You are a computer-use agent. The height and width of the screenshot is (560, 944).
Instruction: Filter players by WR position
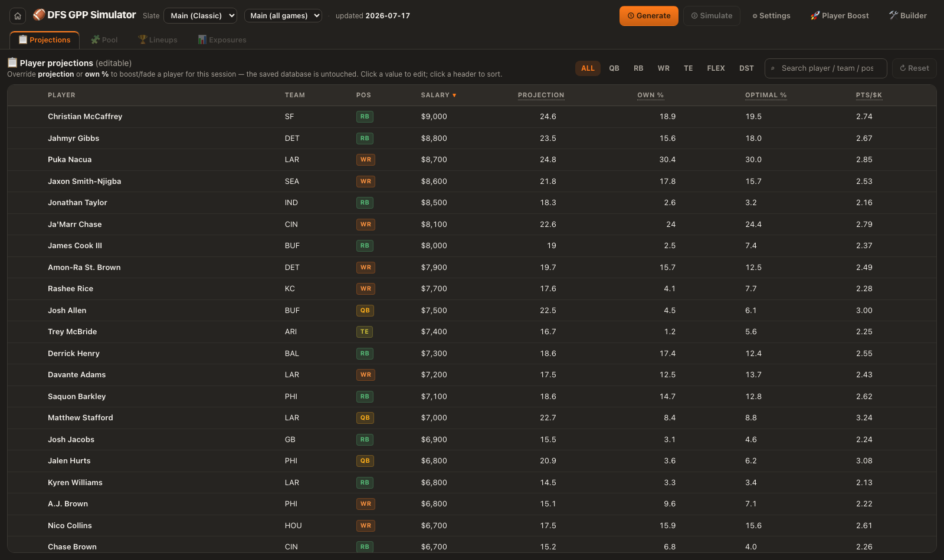(664, 68)
